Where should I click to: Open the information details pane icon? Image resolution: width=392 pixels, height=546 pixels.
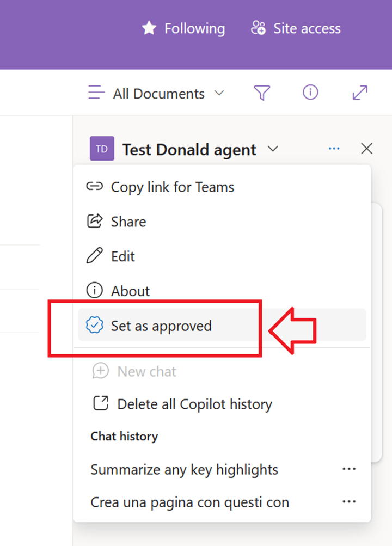(x=310, y=93)
